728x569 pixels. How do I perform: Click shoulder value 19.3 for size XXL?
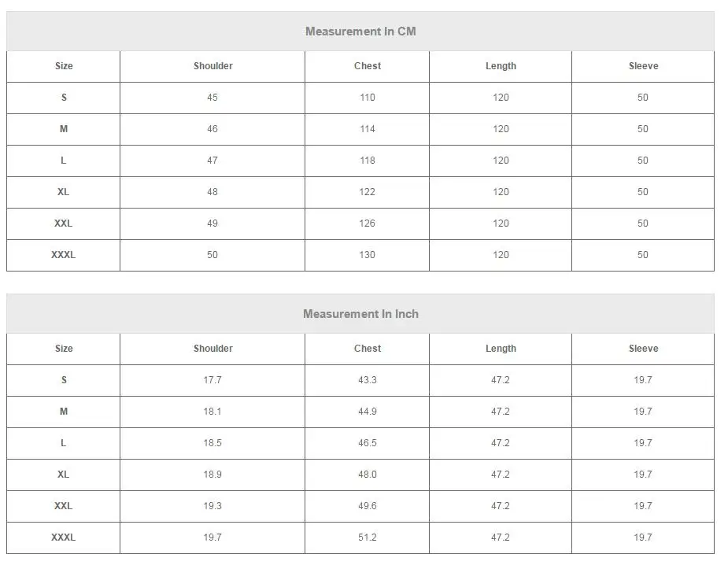click(212, 506)
